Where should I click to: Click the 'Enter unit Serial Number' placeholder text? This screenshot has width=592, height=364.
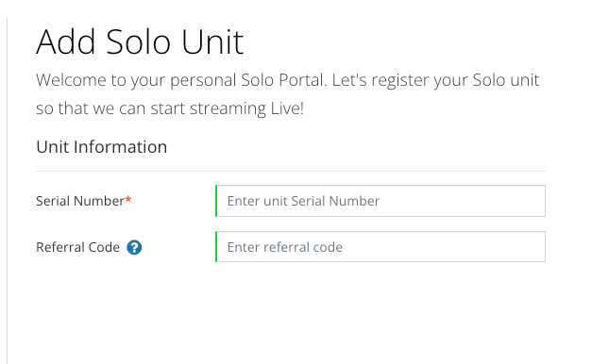(303, 201)
